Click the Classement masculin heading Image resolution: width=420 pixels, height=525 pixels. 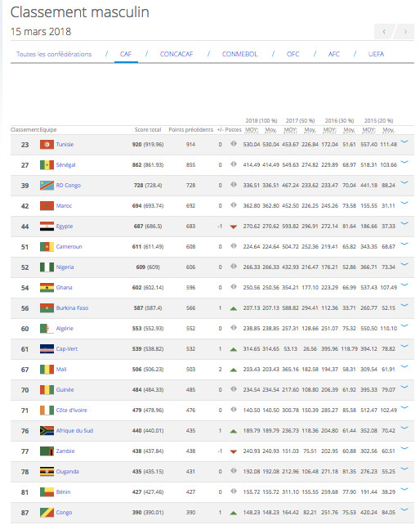79,12
